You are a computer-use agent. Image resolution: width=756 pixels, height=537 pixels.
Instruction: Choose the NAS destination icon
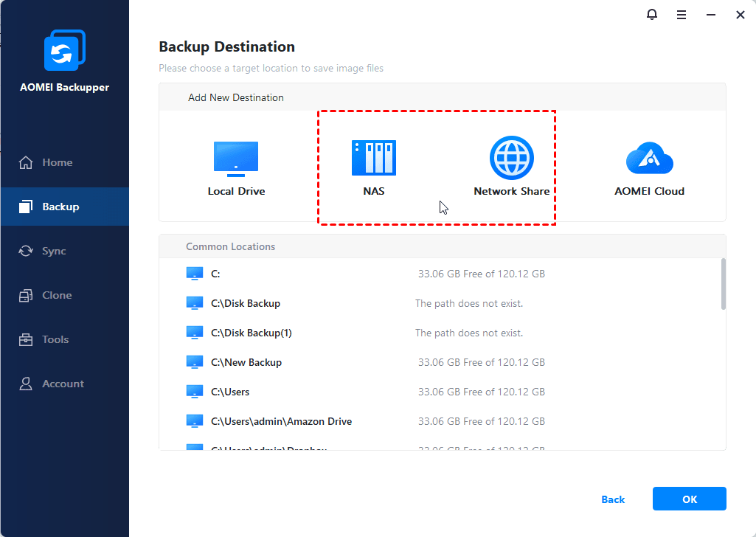[373, 158]
